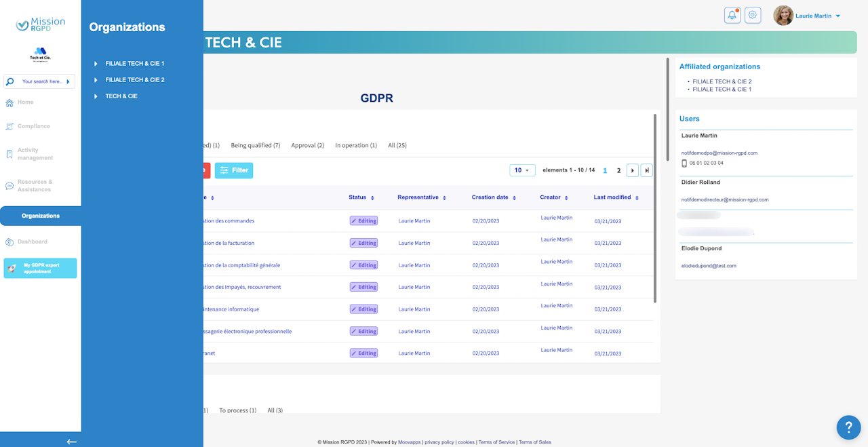The width and height of the screenshot is (868, 447).
Task: Select page 1 in pagination
Action: 605,171
